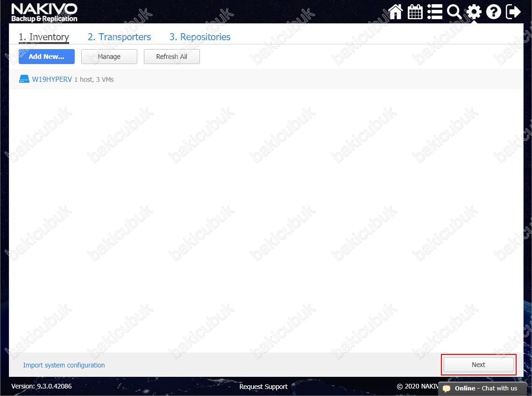The height and width of the screenshot is (396, 532).
Task: Click the Manage button
Action: [x=109, y=57]
